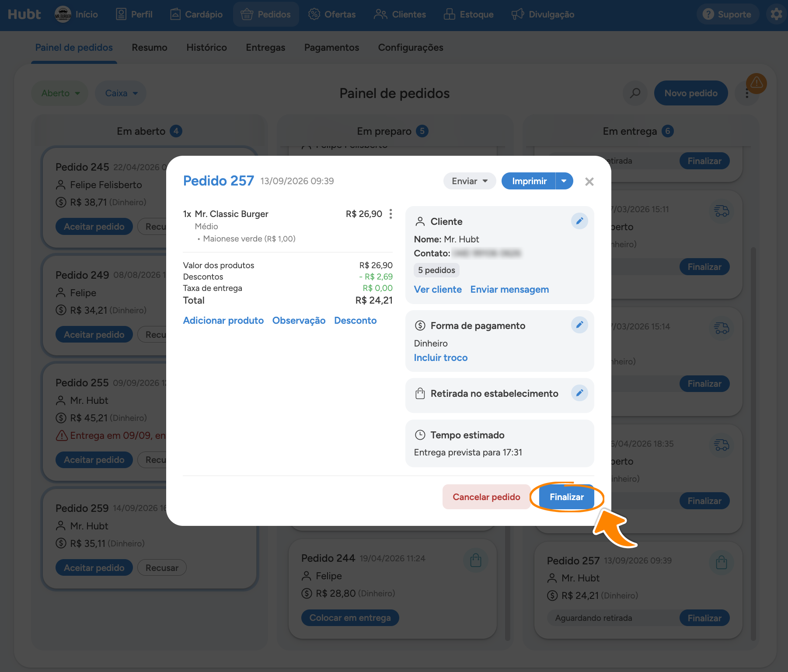
Task: Open the Caixa filter dropdown
Action: coord(121,93)
